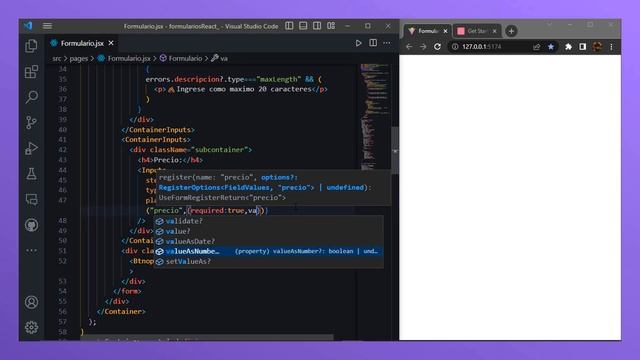Go forward in the browser
The width and height of the screenshot is (640, 360).
coord(423,47)
